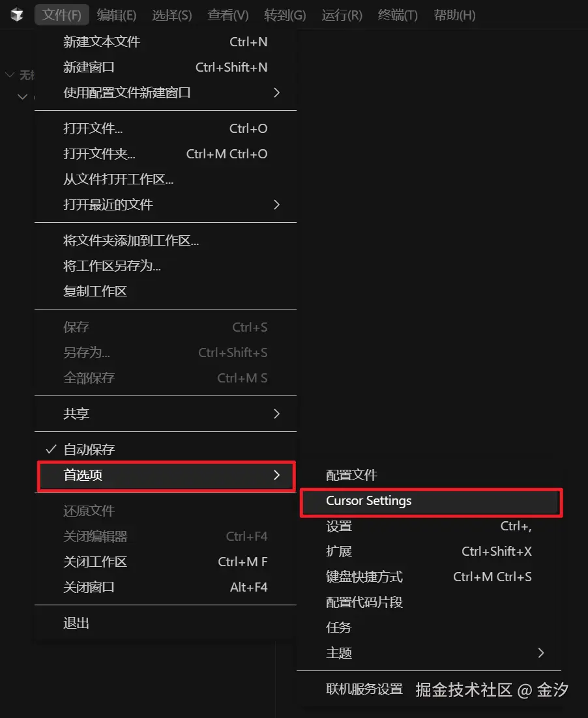Open the 编辑(E) menu
The width and height of the screenshot is (588, 718).
pos(117,15)
